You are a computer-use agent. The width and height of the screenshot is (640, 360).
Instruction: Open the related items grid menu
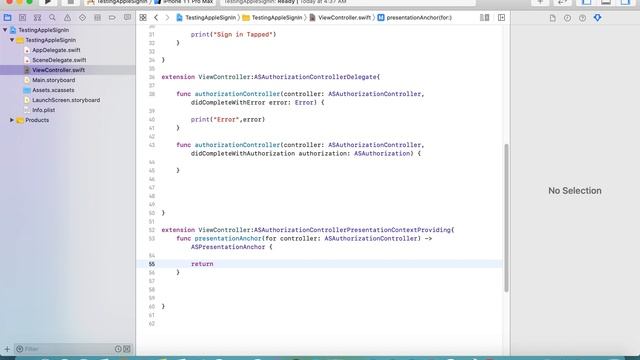[x=143, y=18]
